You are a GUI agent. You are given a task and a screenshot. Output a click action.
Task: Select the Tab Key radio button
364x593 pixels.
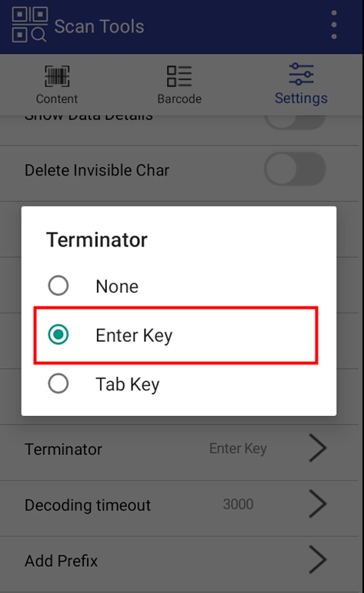(58, 384)
